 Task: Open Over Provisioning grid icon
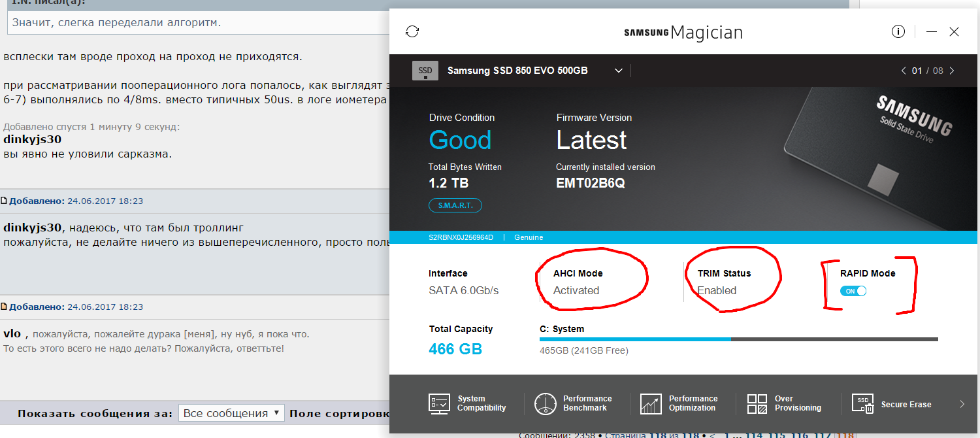point(757,403)
